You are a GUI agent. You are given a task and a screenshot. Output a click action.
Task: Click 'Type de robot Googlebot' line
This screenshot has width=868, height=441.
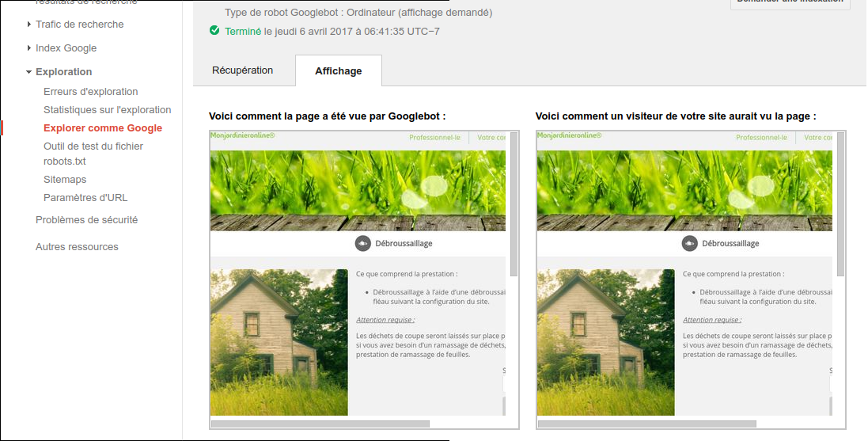click(358, 12)
